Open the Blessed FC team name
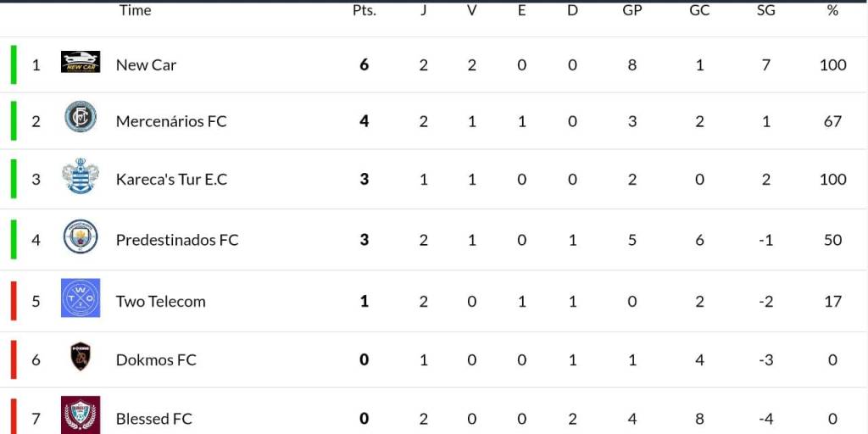868x434 pixels. tap(153, 419)
